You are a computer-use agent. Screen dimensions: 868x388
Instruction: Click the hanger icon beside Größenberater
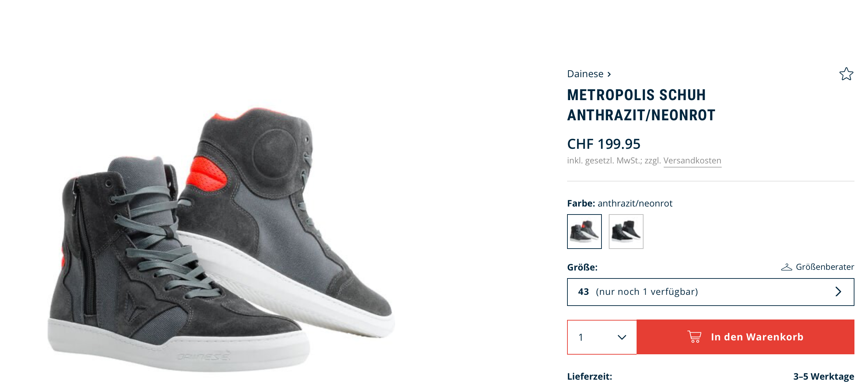786,267
